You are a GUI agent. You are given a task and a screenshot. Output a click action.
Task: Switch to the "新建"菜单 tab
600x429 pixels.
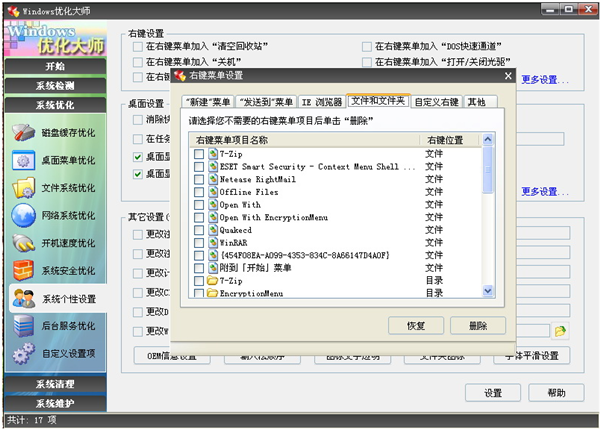(208, 102)
